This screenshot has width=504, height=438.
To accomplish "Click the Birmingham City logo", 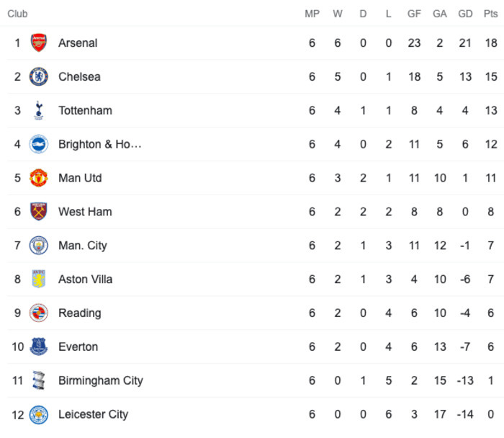I will [x=39, y=380].
